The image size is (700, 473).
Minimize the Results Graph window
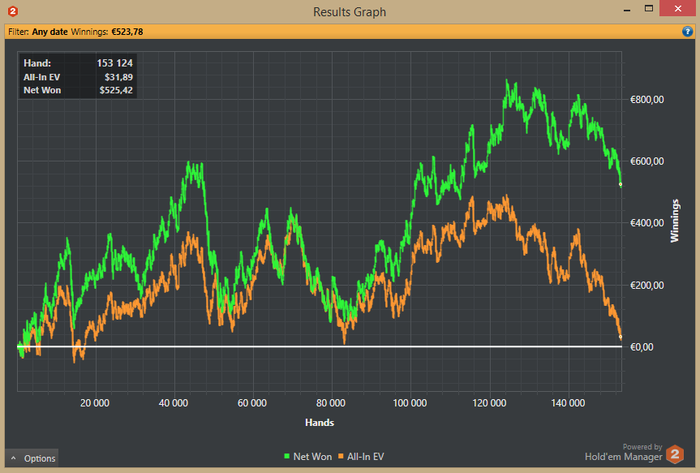(627, 9)
